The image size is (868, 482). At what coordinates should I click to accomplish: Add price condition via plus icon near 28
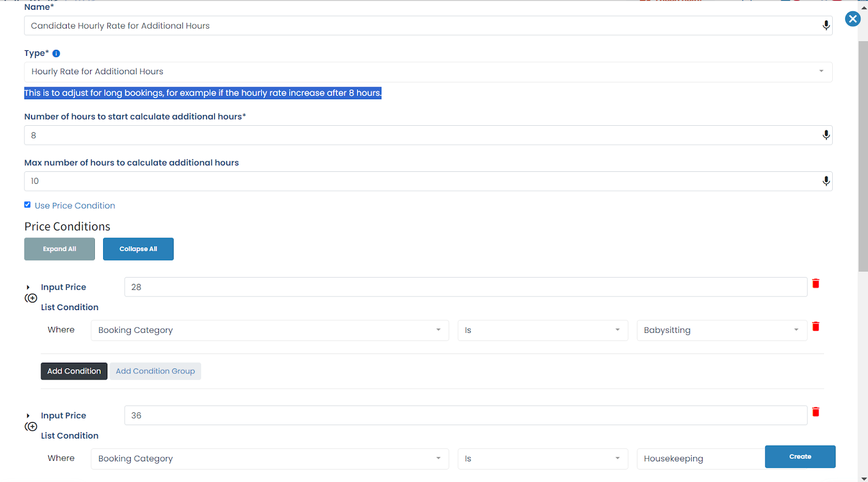[x=31, y=298]
